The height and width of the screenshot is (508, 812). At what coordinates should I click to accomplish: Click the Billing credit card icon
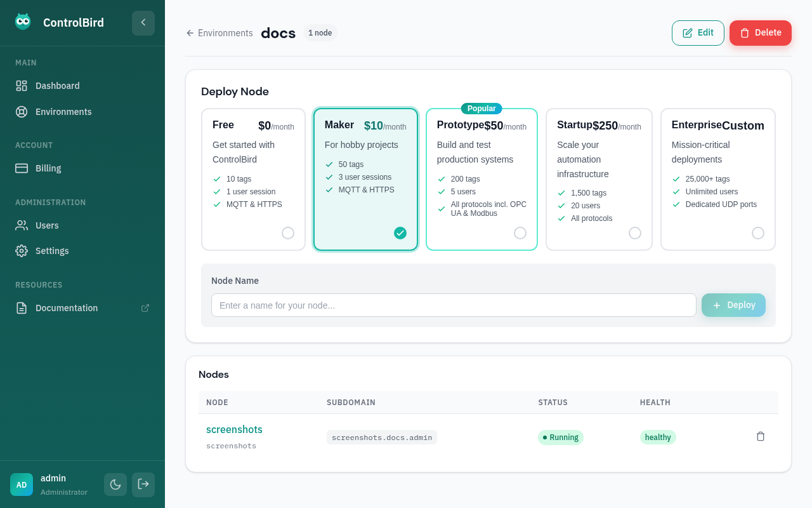[22, 168]
